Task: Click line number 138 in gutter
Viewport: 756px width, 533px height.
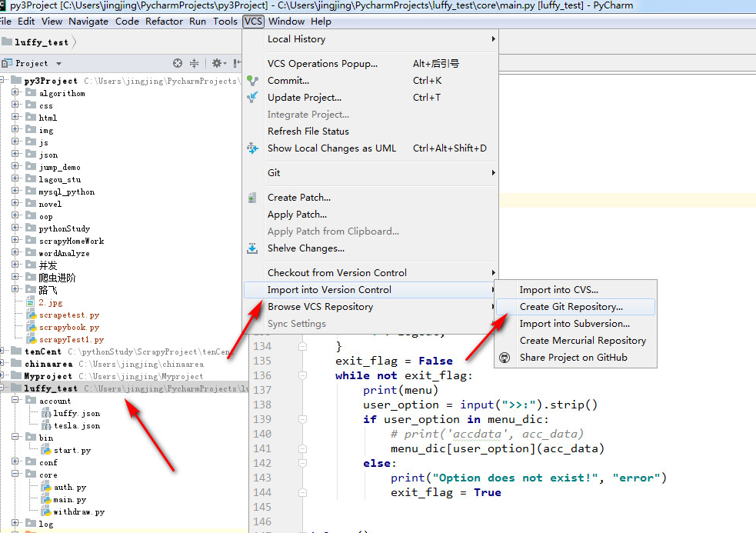Action: (262, 405)
